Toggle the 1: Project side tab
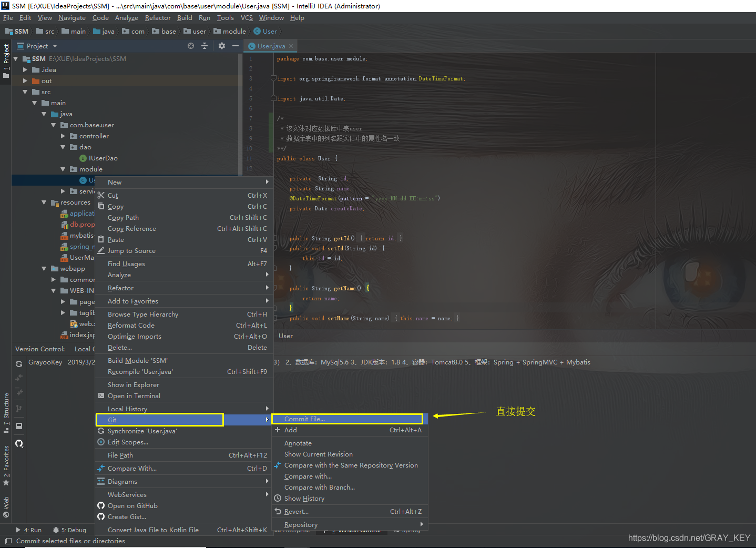The width and height of the screenshot is (756, 548). tap(6, 61)
